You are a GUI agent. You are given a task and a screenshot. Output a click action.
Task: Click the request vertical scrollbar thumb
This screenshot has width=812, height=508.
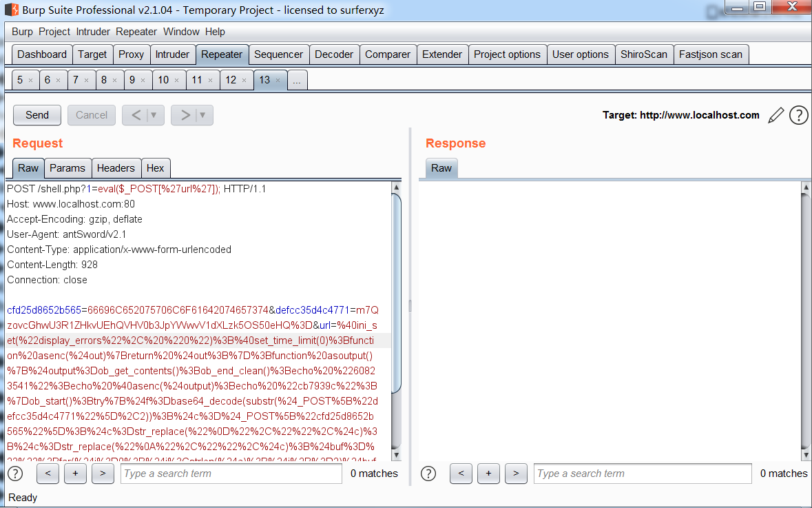(x=396, y=294)
